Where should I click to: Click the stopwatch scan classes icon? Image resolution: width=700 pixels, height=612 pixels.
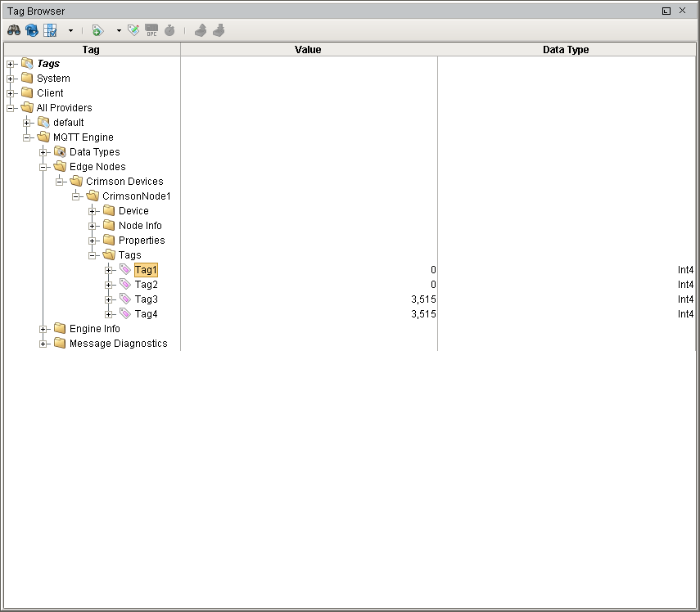tap(169, 30)
